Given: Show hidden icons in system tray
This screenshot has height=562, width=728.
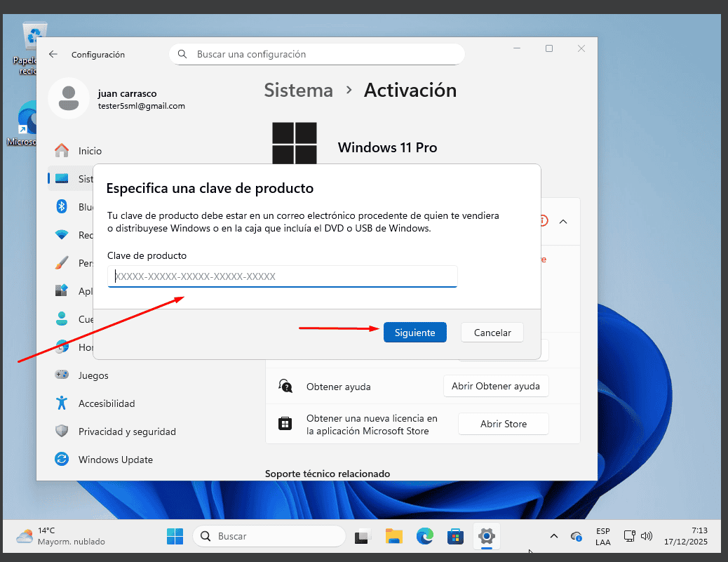Looking at the screenshot, I should pyautogui.click(x=553, y=537).
